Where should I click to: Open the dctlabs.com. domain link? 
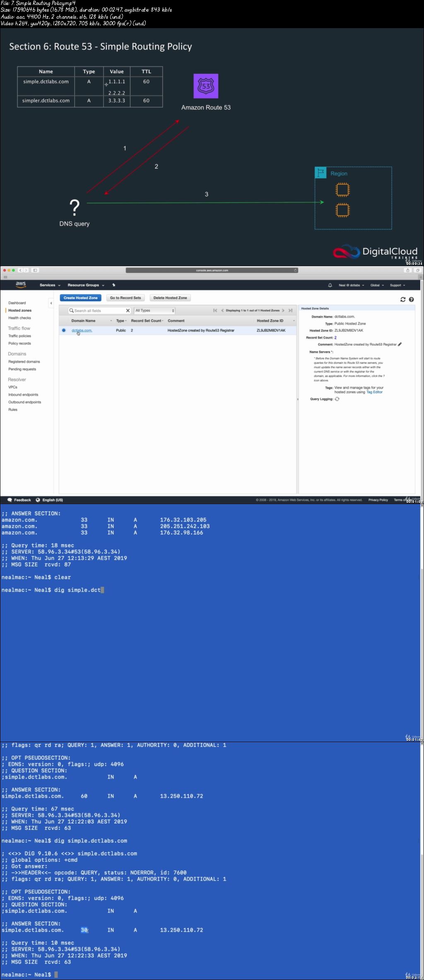[82, 330]
